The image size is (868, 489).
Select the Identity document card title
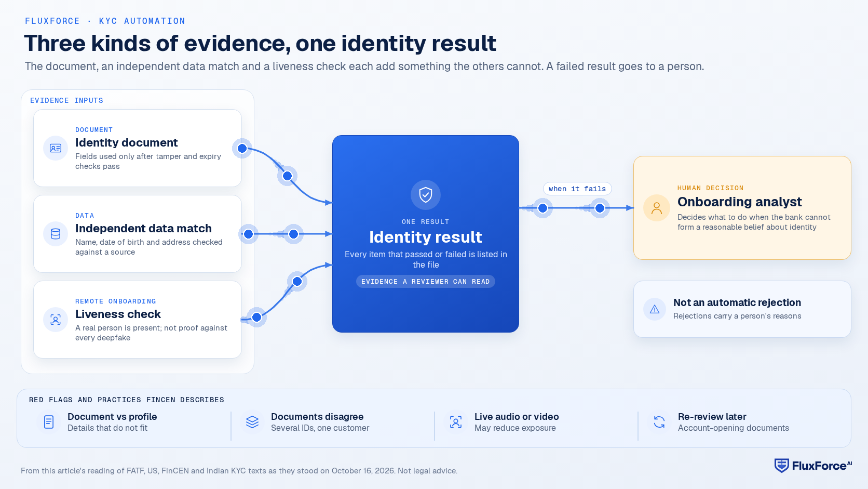(127, 142)
